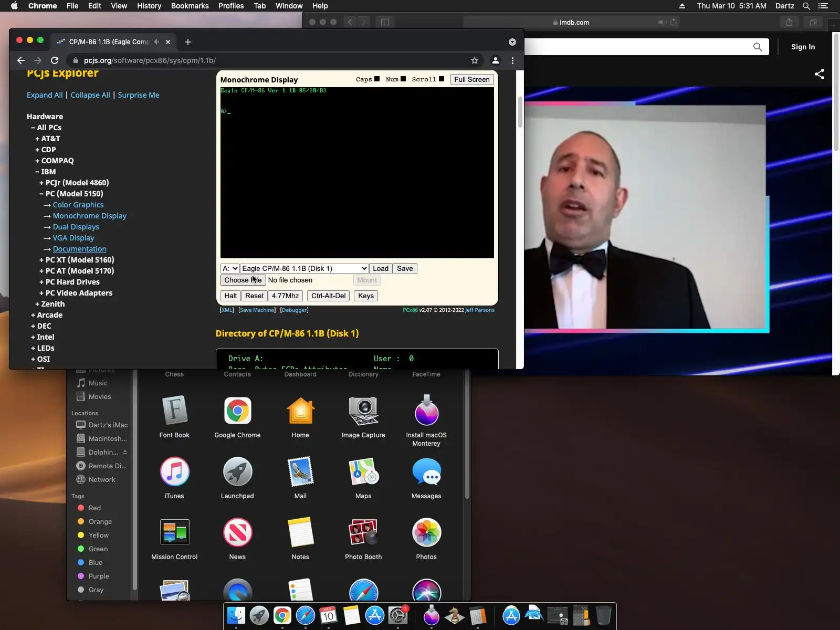Image resolution: width=840 pixels, height=630 pixels.
Task: Launch Safari from the Dock
Action: pyautogui.click(x=306, y=615)
